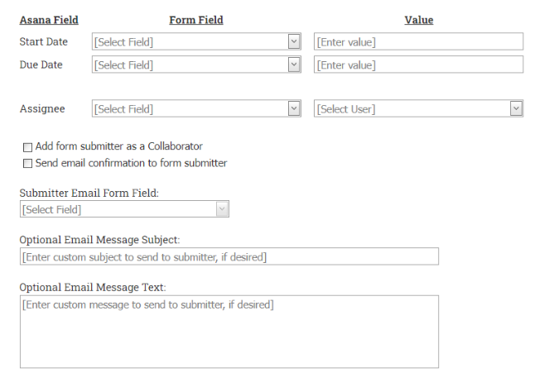Open the Start Date form field dropdown
Viewport: 549px width, 392px height.
[x=195, y=42]
